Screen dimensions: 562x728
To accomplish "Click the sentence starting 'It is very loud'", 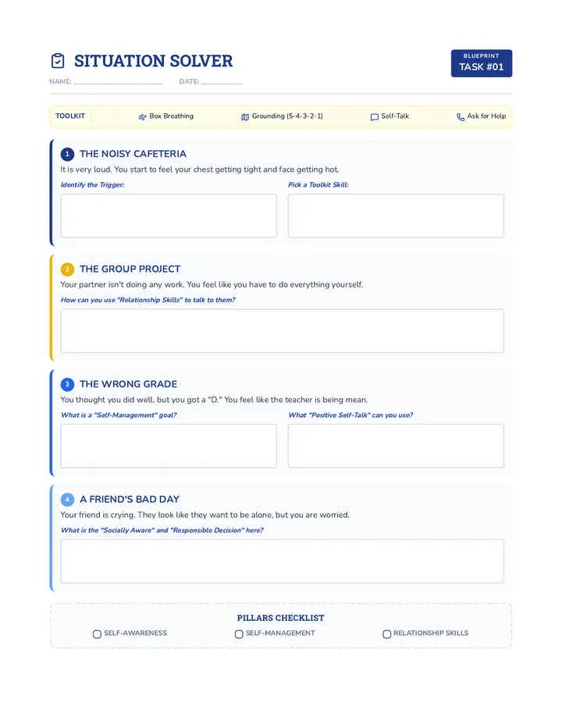I will [x=200, y=170].
